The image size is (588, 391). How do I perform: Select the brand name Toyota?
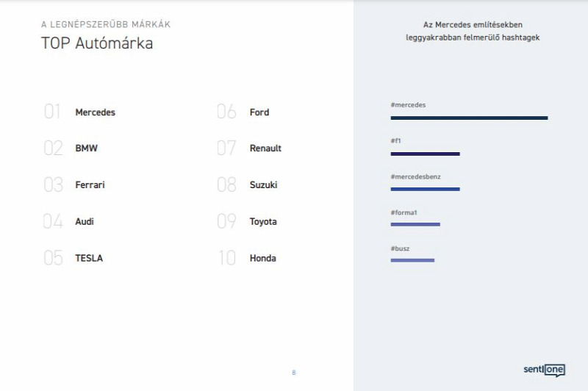(x=263, y=221)
